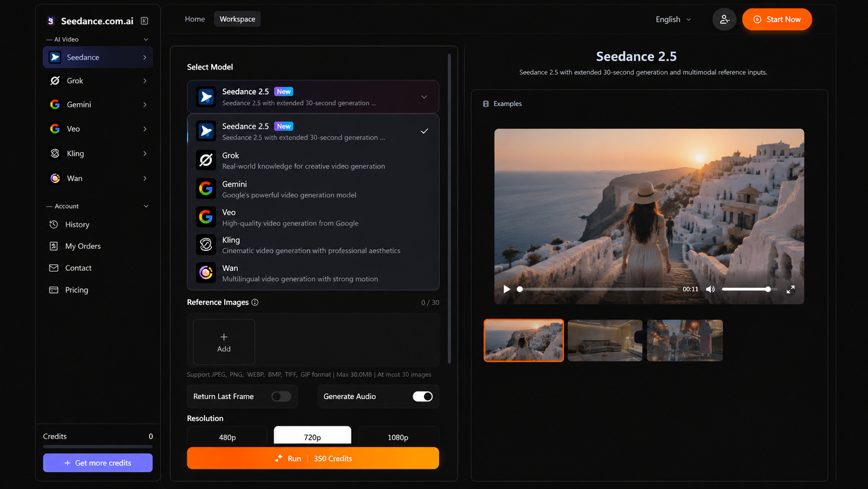
Task: Open the History page link
Action: 77,224
